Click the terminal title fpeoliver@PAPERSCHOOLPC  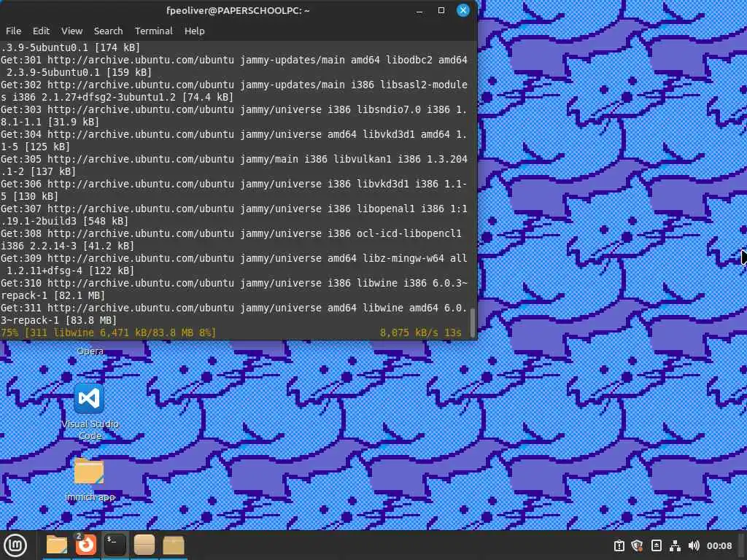(x=238, y=10)
